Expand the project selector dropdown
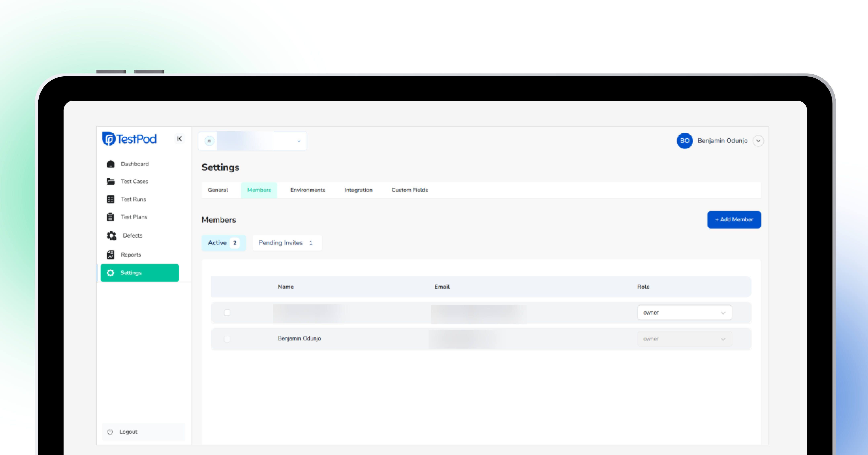868x455 pixels. click(x=299, y=141)
